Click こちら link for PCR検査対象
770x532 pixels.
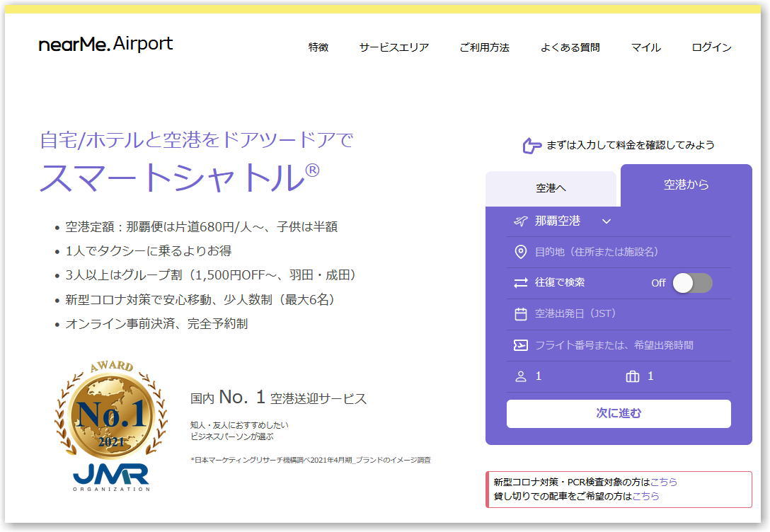pos(663,482)
